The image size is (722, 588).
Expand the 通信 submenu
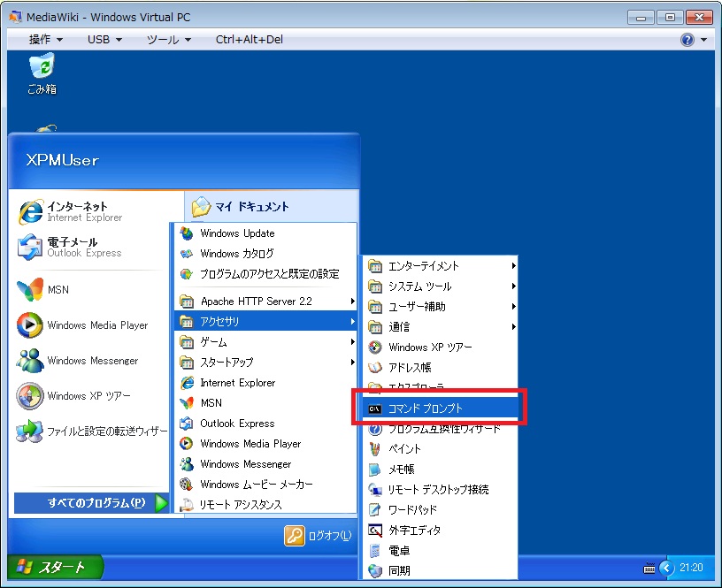pyautogui.click(x=441, y=326)
